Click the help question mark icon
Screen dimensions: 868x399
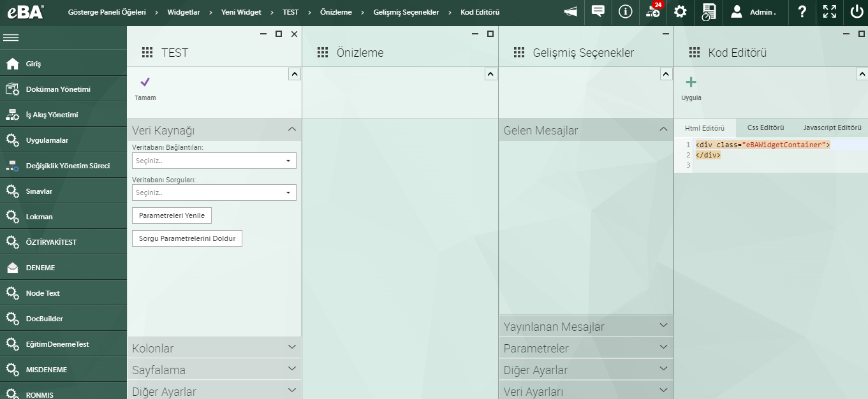tap(802, 11)
